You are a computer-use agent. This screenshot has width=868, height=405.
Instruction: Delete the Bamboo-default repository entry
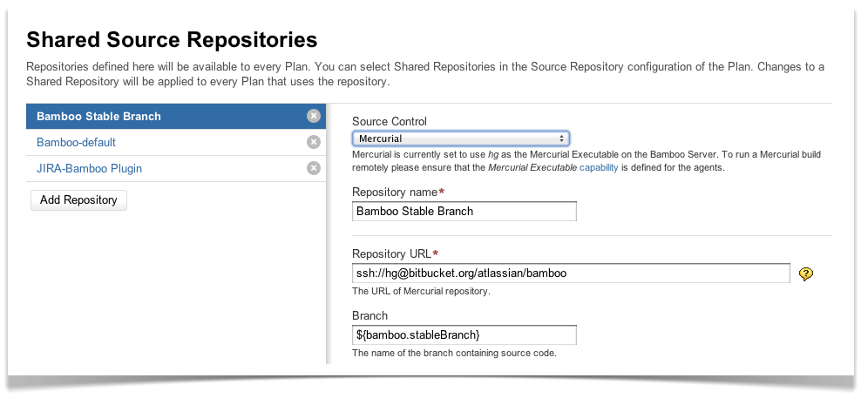tap(314, 142)
